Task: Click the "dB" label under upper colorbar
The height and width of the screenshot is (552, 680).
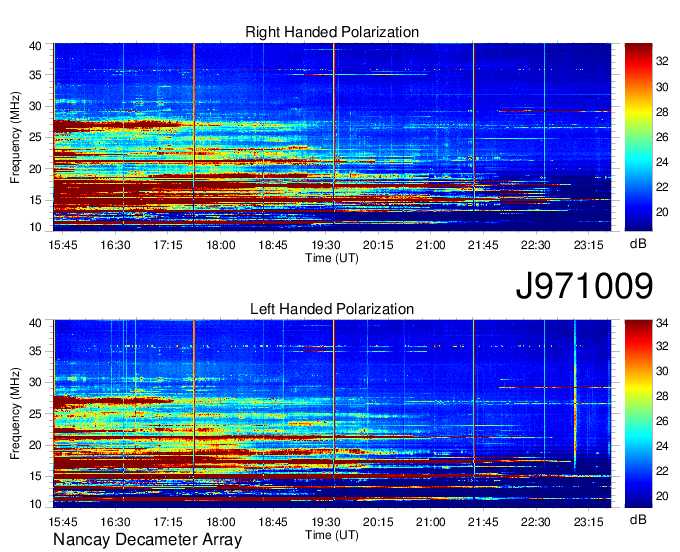Action: tap(638, 244)
